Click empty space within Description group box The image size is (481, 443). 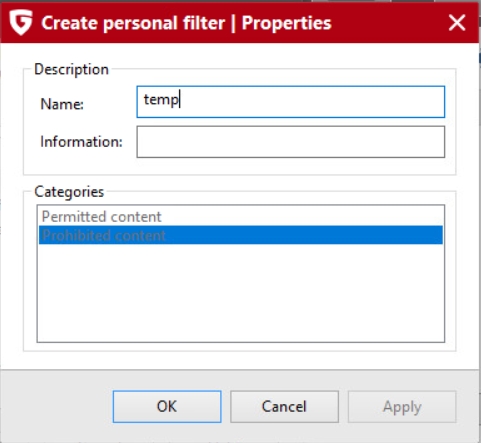click(240, 166)
